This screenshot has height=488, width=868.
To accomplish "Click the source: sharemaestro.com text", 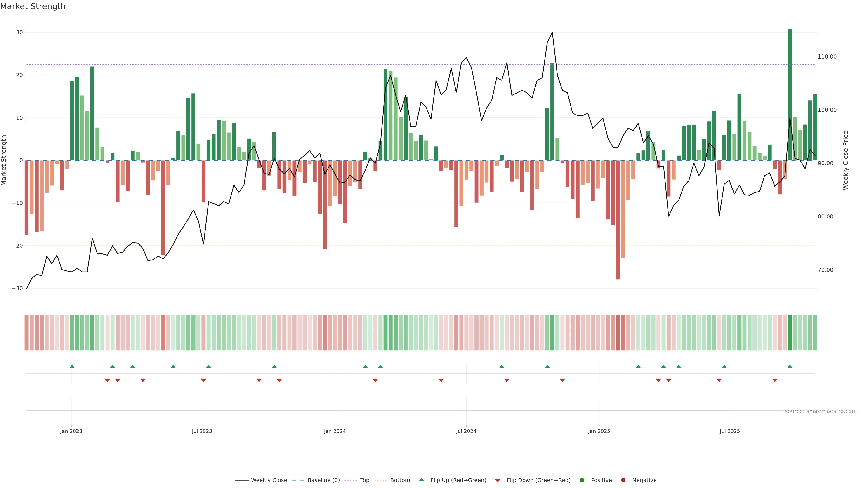I will pos(821,411).
